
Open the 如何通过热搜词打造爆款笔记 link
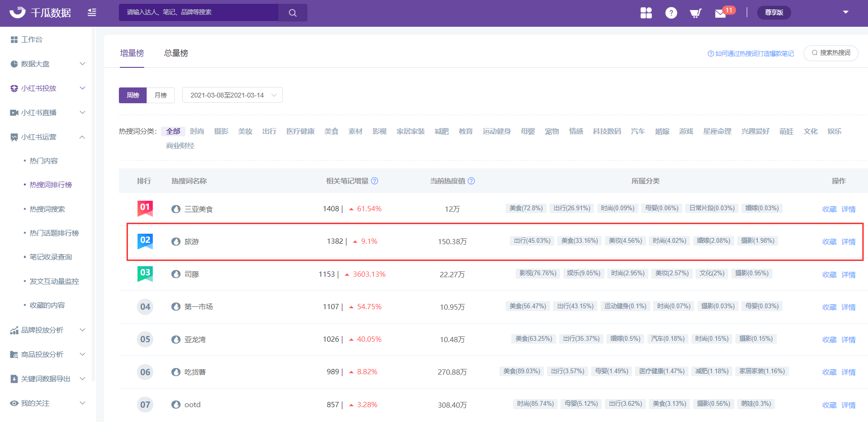[751, 54]
